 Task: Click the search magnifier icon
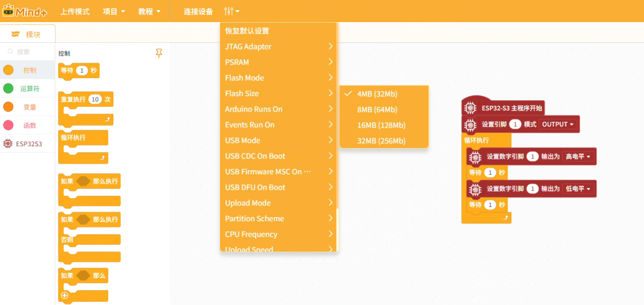click(x=11, y=52)
